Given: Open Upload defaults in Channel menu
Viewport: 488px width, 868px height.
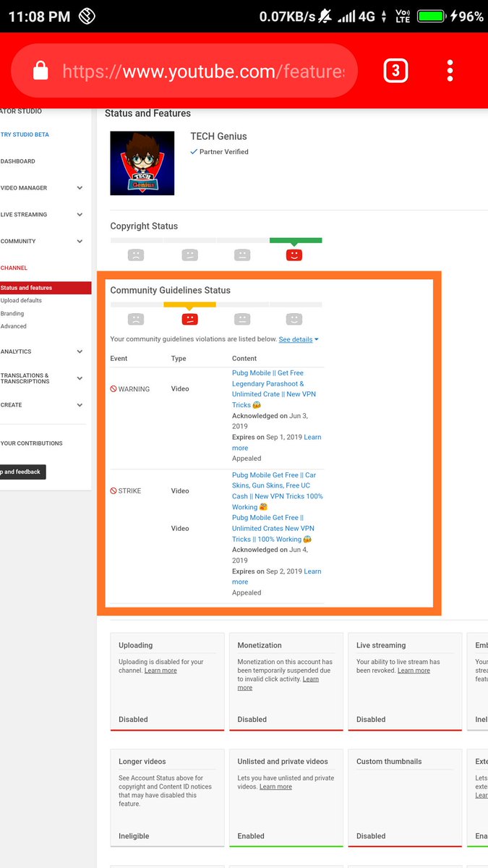Looking at the screenshot, I should 21,300.
